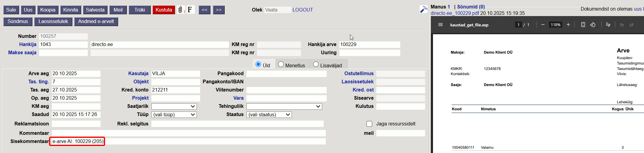Select the Üld radio button

pos(258,65)
